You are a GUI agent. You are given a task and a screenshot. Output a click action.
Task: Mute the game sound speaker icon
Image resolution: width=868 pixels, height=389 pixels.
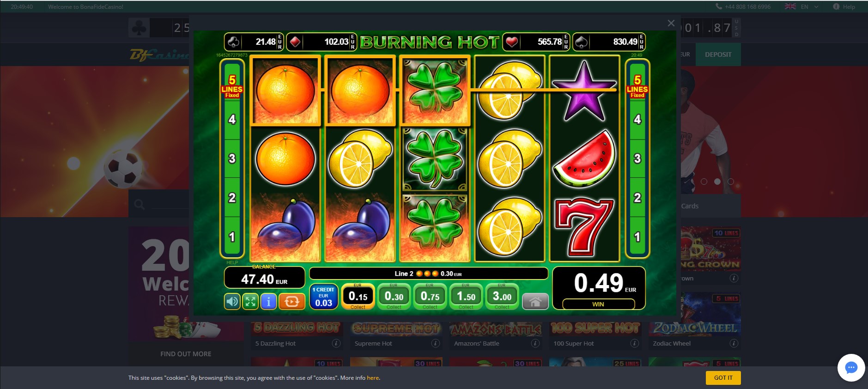(232, 302)
